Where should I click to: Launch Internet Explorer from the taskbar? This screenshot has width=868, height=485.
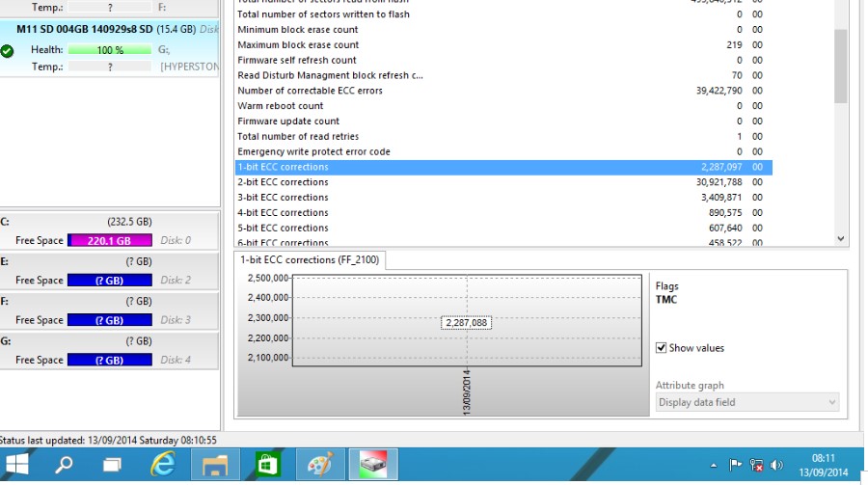[163, 464]
